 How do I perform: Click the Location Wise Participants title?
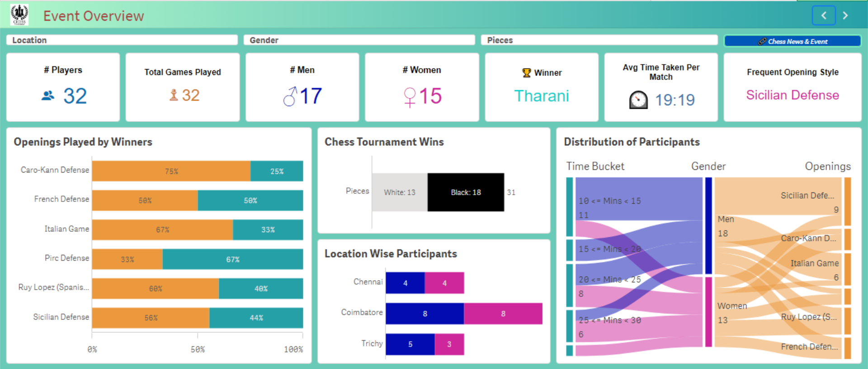[391, 254]
